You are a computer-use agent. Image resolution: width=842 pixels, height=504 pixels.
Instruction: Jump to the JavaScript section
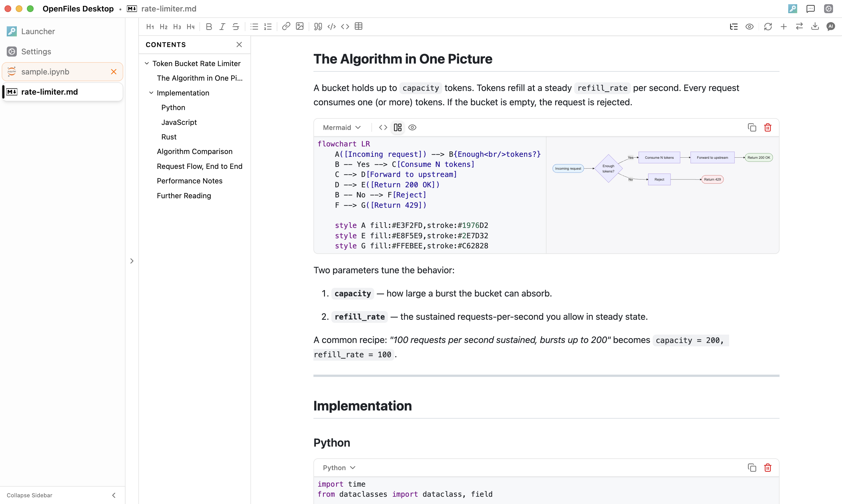(179, 122)
